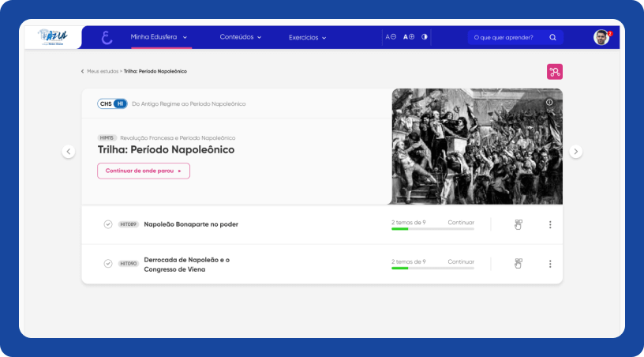
Task: Check the circle for Napoleão Bonaparte no poder
Action: point(108,224)
